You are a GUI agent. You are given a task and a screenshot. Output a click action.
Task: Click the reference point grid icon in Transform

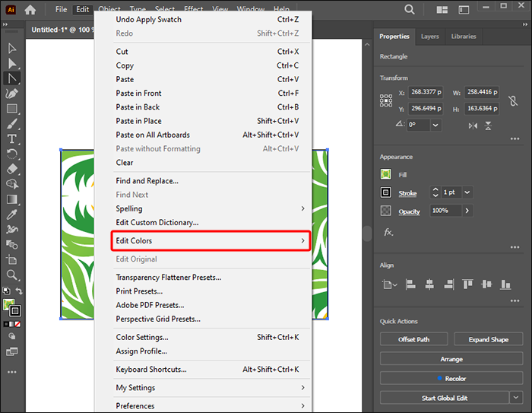coord(387,100)
